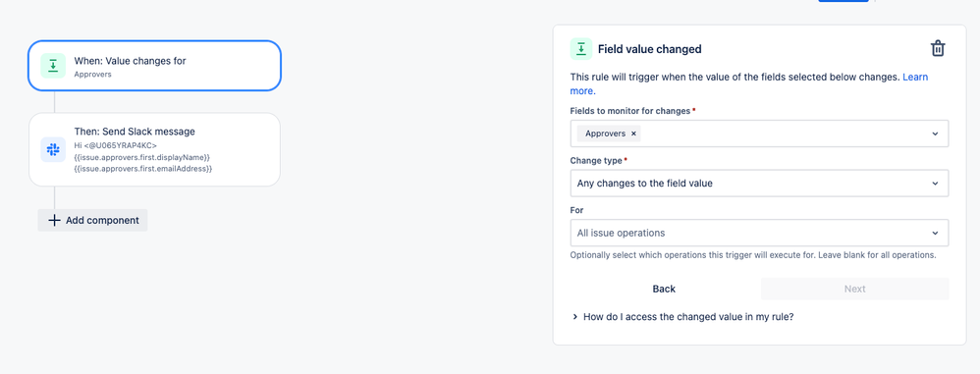Click the green Field value changed header icon

tap(581, 49)
